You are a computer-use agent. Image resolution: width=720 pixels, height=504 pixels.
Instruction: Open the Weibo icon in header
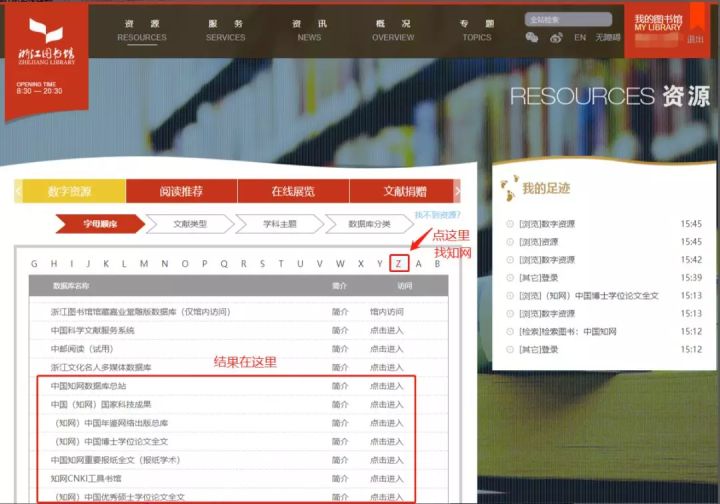(x=556, y=38)
